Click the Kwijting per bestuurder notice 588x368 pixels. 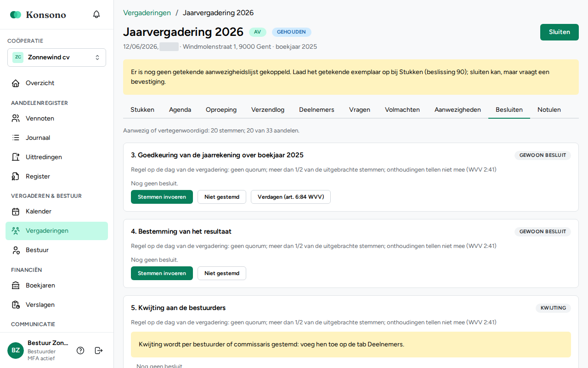(x=351, y=345)
